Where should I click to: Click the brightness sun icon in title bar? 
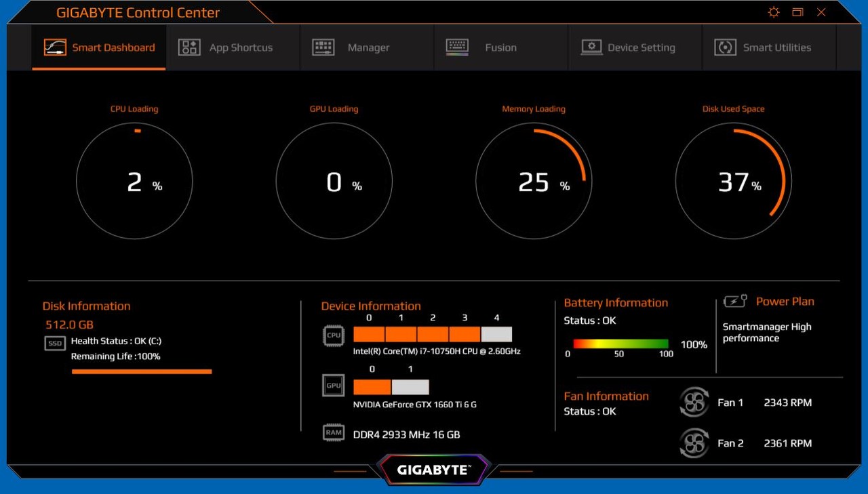tap(773, 12)
